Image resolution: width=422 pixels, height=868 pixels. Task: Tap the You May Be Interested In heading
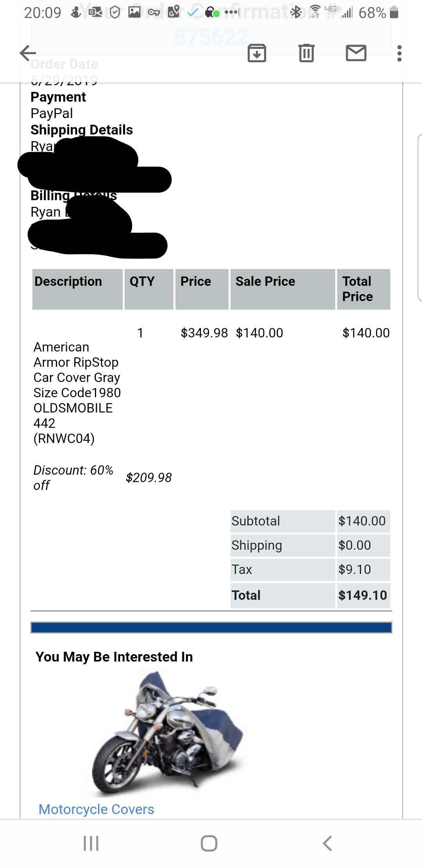coord(114,657)
